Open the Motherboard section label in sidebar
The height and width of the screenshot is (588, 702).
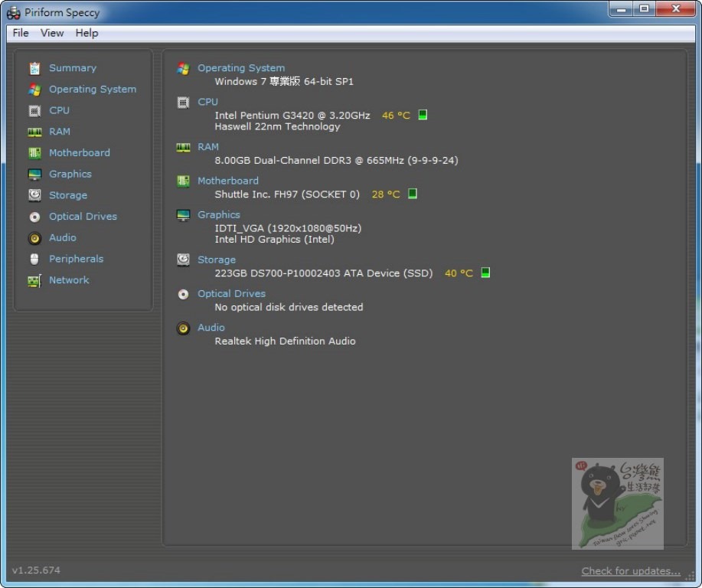(80, 152)
